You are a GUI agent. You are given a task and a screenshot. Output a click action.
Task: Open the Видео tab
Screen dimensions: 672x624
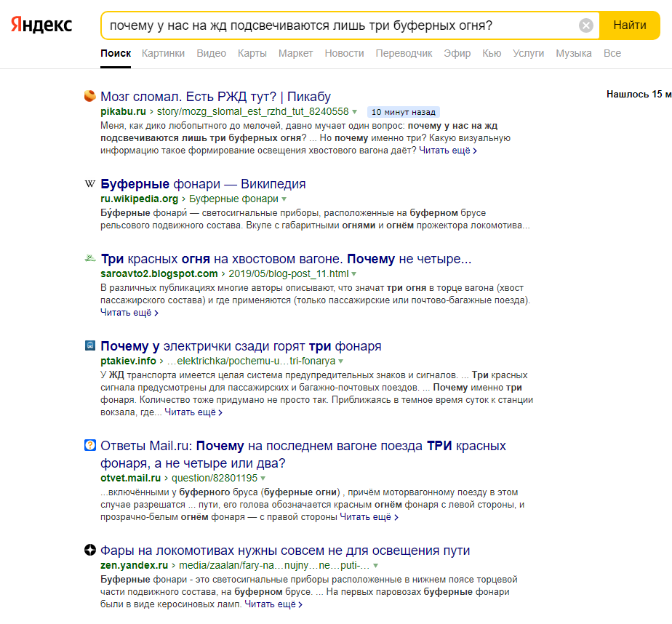(212, 54)
